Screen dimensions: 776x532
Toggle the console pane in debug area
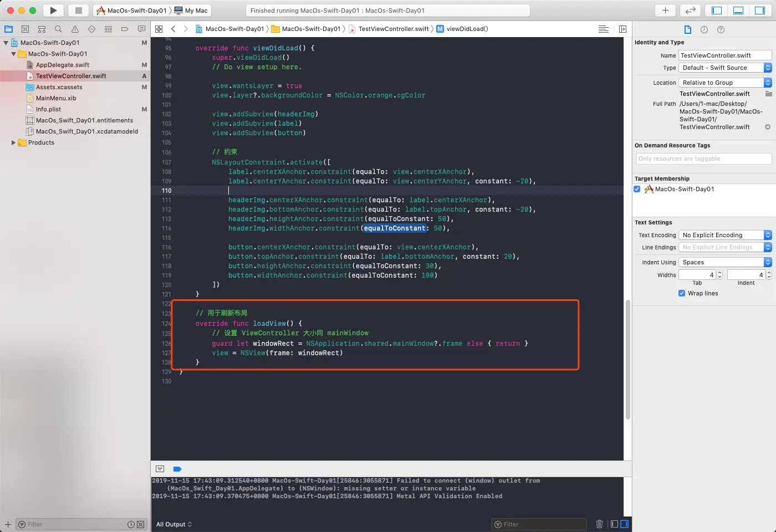click(x=625, y=524)
